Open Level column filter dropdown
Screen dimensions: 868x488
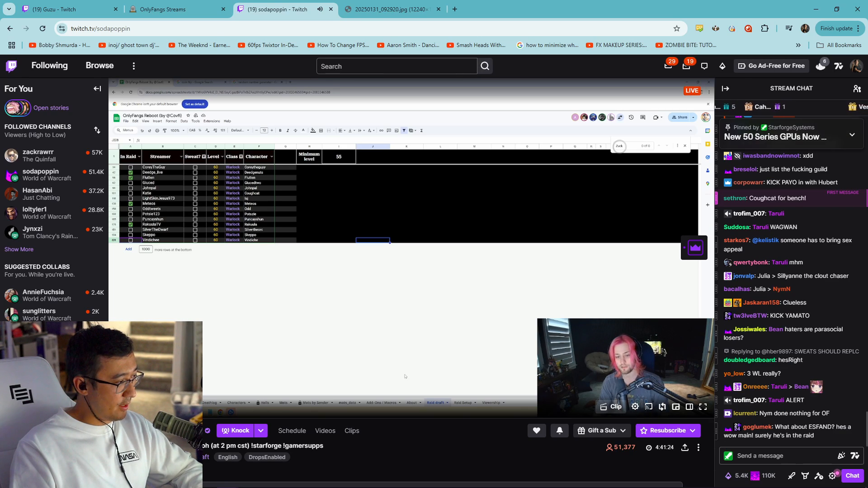pyautogui.click(x=222, y=157)
